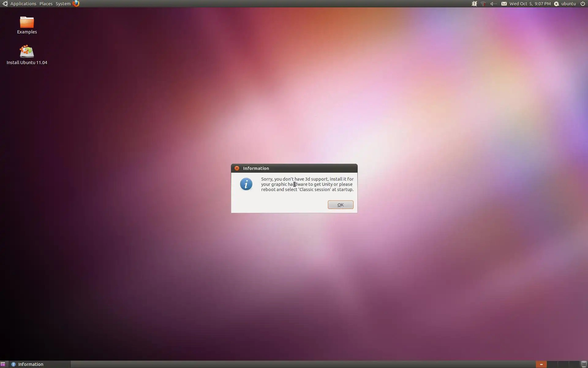The width and height of the screenshot is (588, 368).
Task: Click the update notification starburst icon
Action: point(474,4)
